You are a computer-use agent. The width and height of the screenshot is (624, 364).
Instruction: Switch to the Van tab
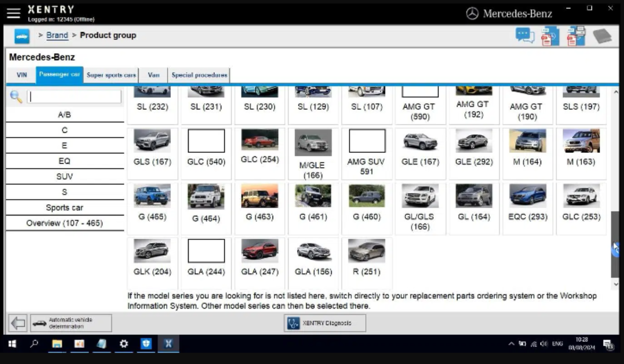pos(154,75)
